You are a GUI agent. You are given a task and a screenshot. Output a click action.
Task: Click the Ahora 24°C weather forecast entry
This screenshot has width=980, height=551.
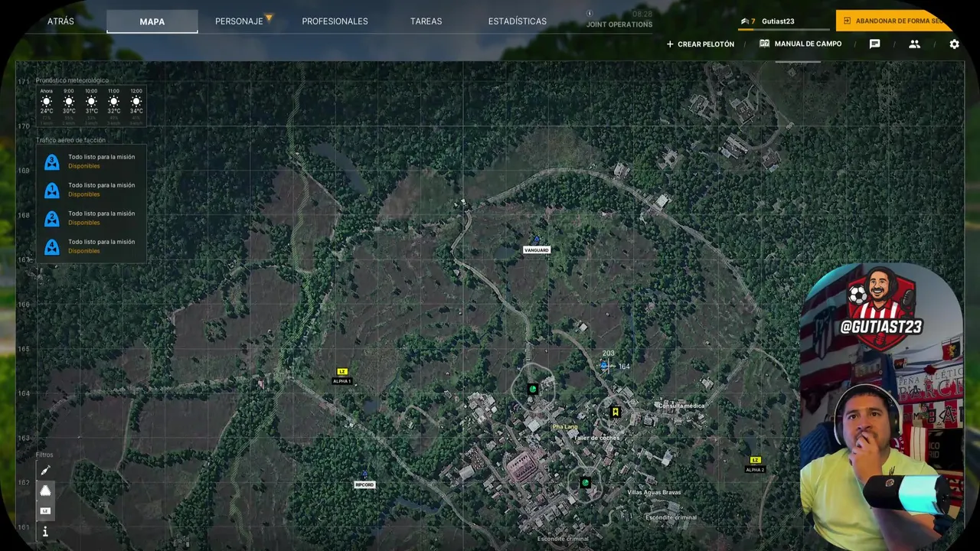click(x=47, y=105)
